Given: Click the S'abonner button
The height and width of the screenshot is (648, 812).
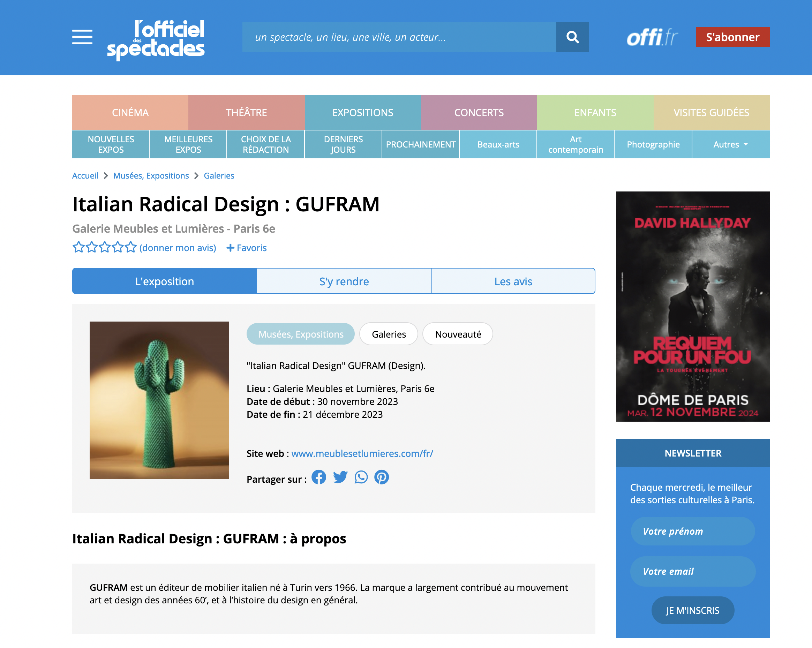Looking at the screenshot, I should (732, 37).
